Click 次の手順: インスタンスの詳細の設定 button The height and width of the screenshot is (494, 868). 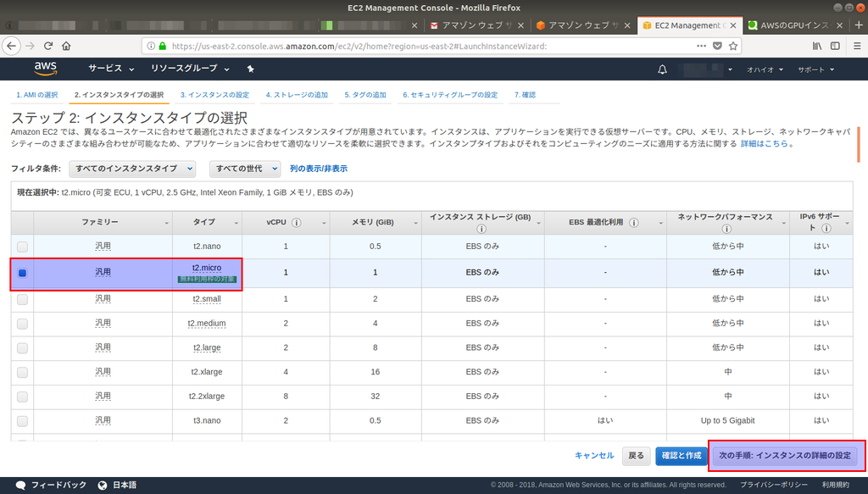tap(785, 455)
